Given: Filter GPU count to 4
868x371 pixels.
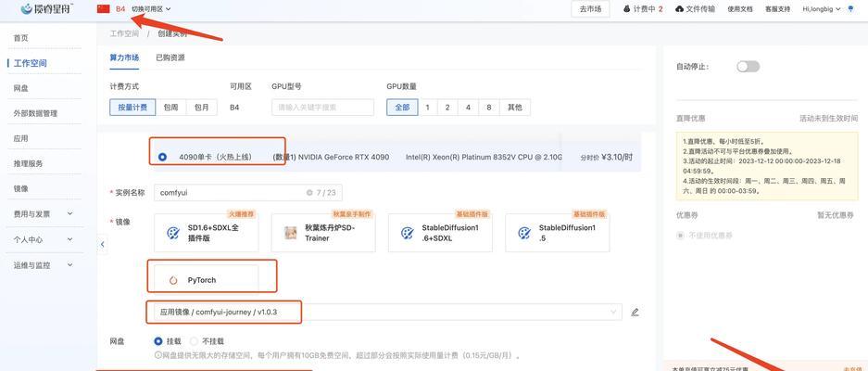Looking at the screenshot, I should (x=468, y=108).
